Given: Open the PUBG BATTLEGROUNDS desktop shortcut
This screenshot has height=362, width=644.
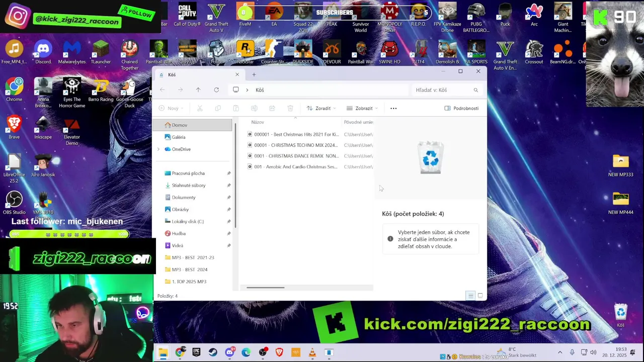Looking at the screenshot, I should (x=476, y=18).
